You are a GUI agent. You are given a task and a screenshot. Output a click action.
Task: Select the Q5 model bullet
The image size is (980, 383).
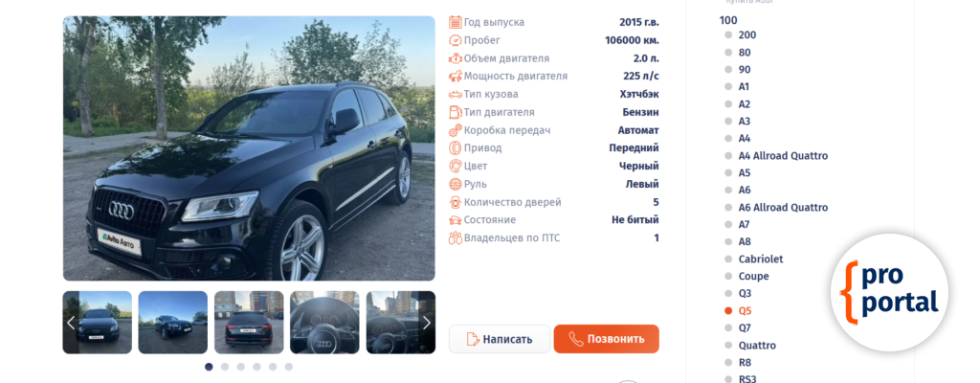coord(728,310)
